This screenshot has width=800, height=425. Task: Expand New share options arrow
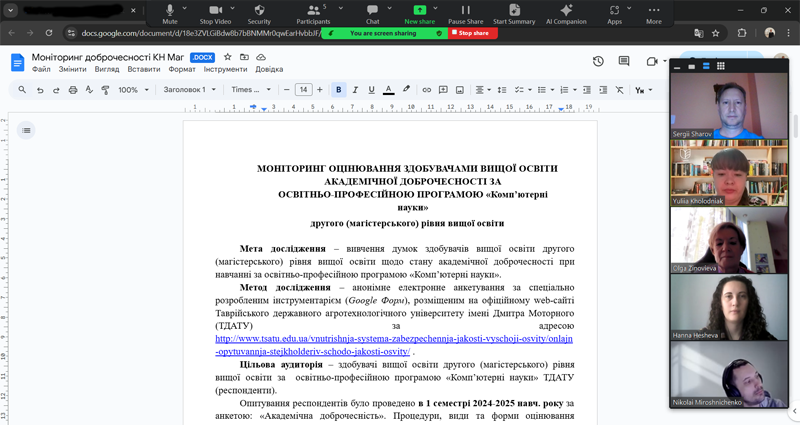tap(436, 8)
